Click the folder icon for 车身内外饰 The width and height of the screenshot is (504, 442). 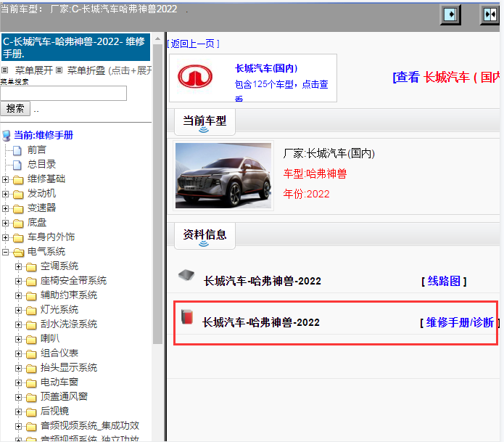(x=18, y=237)
